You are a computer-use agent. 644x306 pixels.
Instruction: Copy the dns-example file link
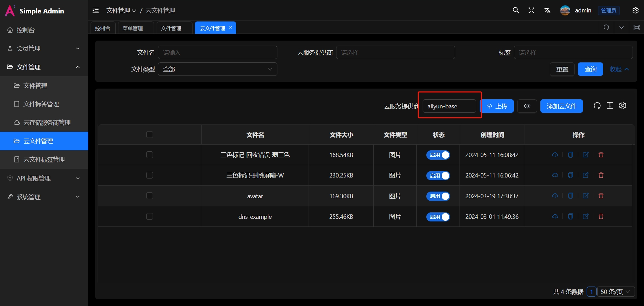coord(570,216)
